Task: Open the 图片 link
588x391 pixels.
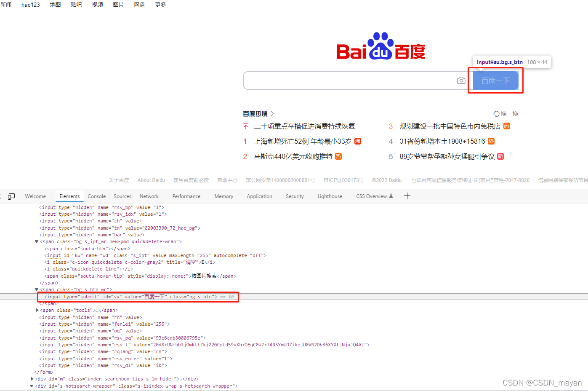Action: 119,5
